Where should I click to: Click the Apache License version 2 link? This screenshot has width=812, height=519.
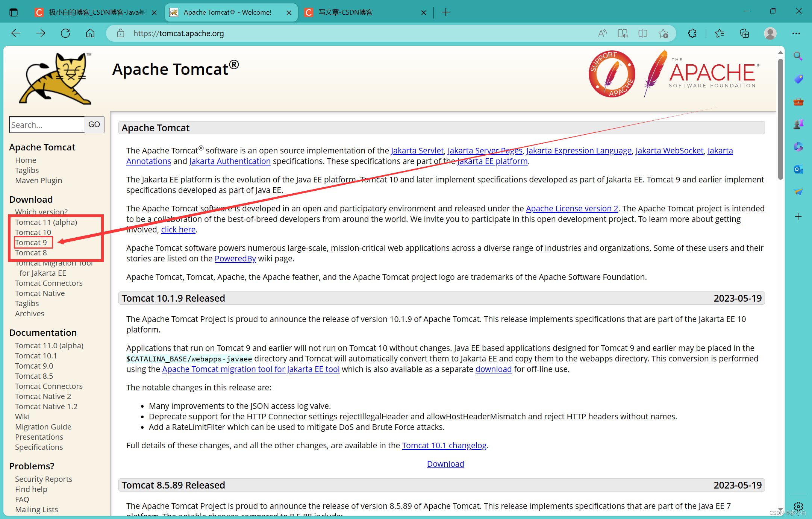tap(571, 208)
